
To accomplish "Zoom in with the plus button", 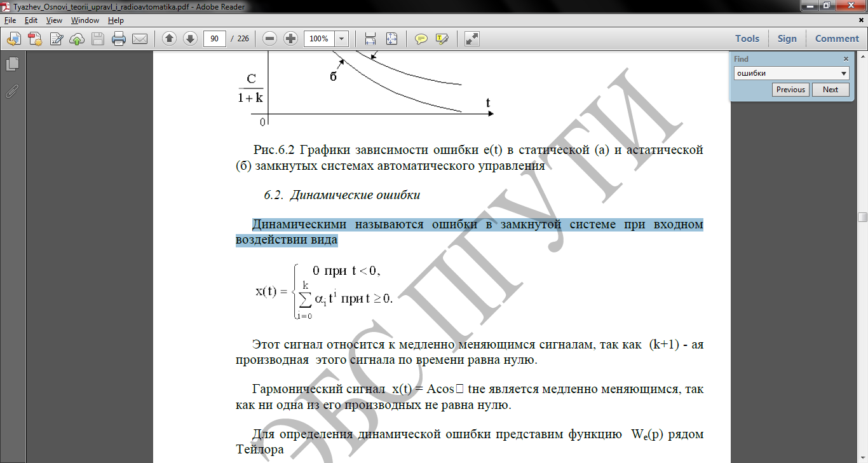I will pyautogui.click(x=291, y=39).
